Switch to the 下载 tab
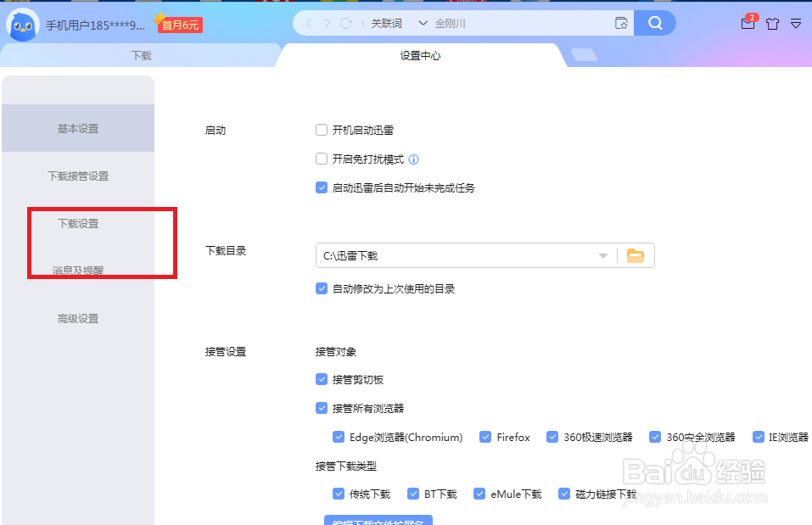 pos(141,55)
